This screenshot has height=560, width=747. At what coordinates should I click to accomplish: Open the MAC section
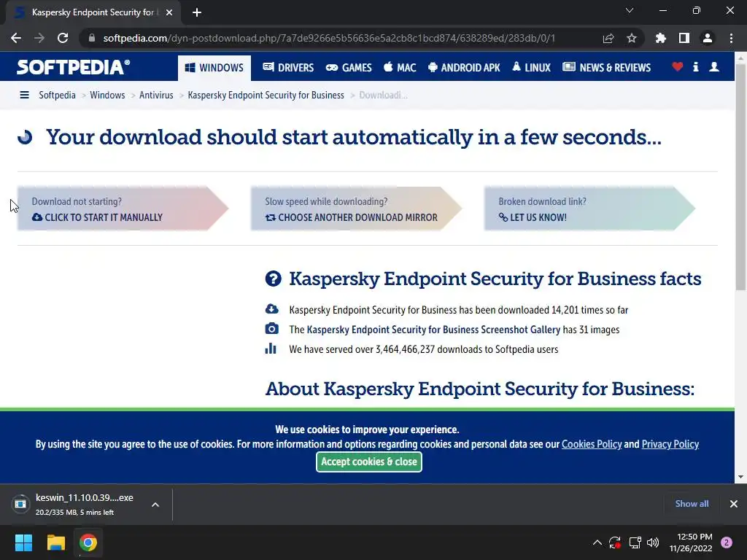(x=400, y=68)
